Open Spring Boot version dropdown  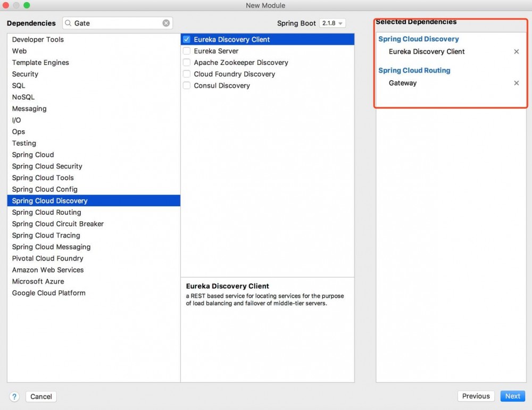(332, 23)
